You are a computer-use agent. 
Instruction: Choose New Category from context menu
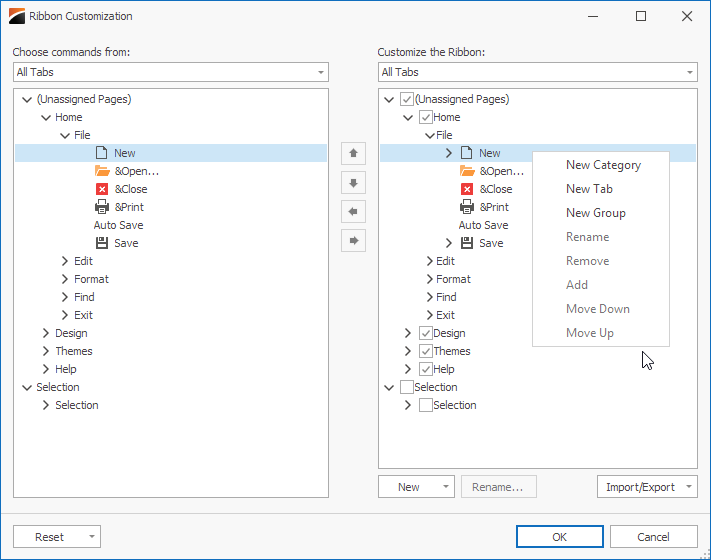coord(603,165)
